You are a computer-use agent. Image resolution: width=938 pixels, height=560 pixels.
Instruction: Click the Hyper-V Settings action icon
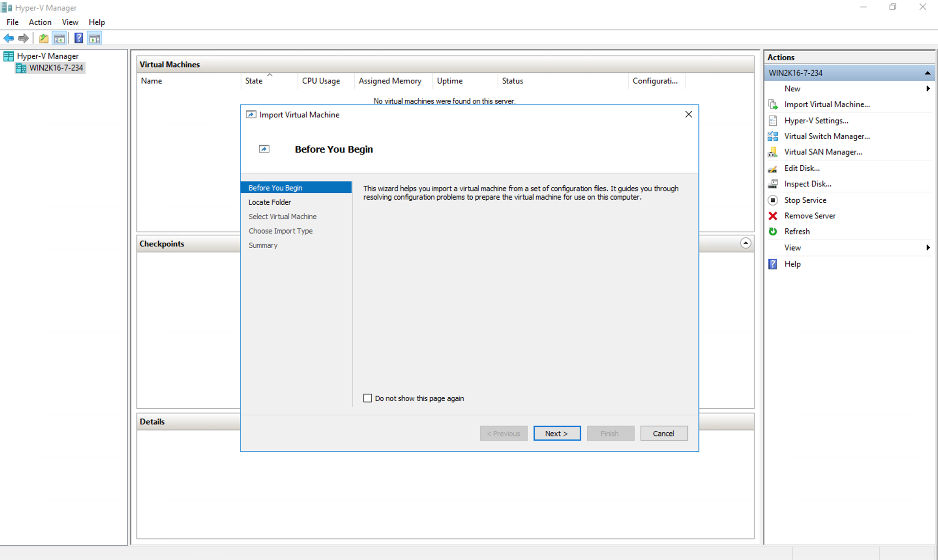773,120
